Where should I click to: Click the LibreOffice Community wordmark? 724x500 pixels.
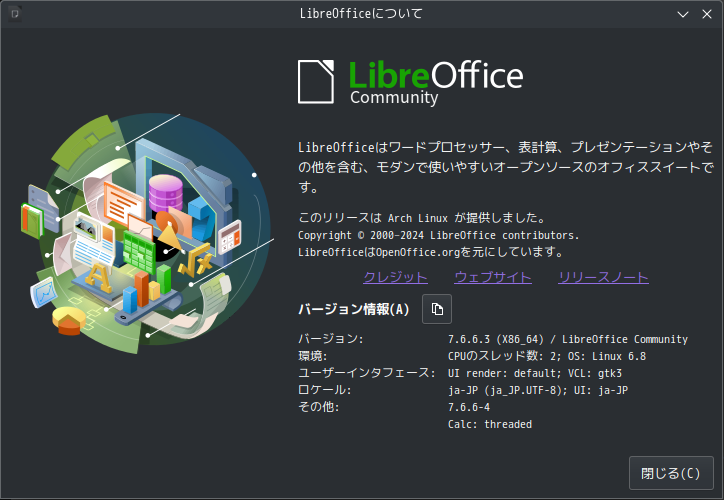436,83
